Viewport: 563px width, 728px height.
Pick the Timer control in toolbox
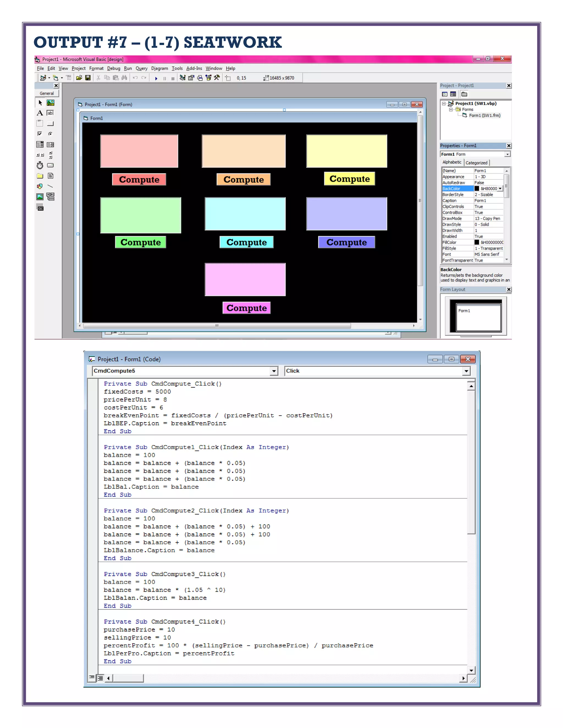pos(40,165)
